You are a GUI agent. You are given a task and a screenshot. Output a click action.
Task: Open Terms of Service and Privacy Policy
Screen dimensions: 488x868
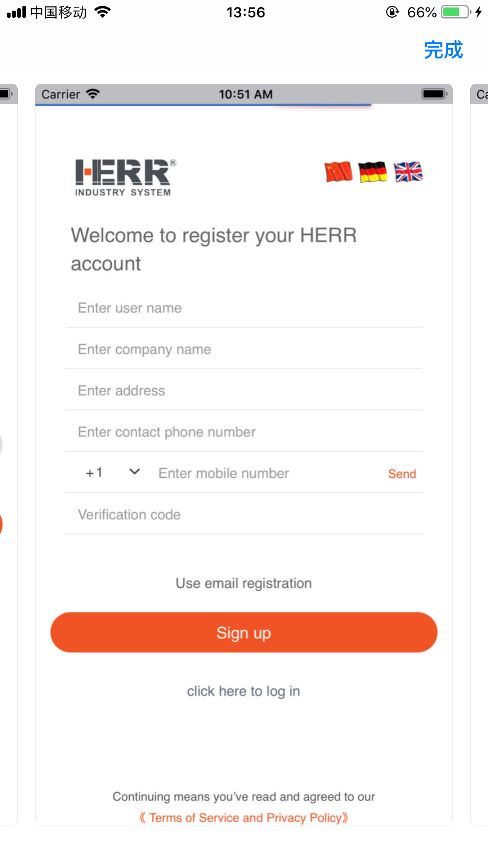[x=244, y=818]
